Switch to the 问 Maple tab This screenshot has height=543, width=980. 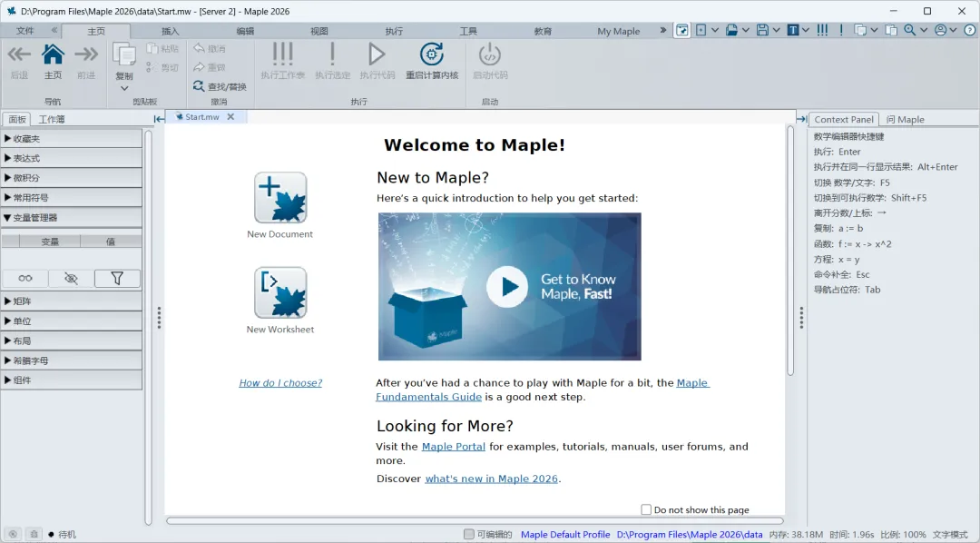click(x=905, y=120)
